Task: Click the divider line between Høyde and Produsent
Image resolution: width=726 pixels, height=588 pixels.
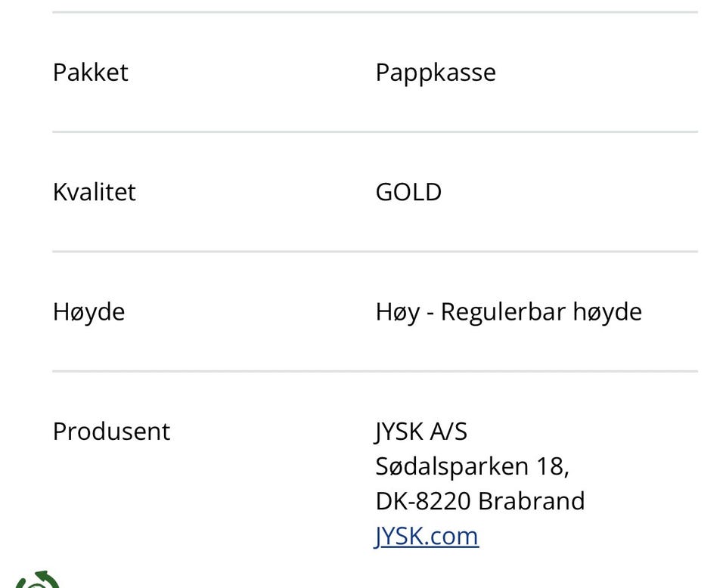Action: (x=375, y=371)
